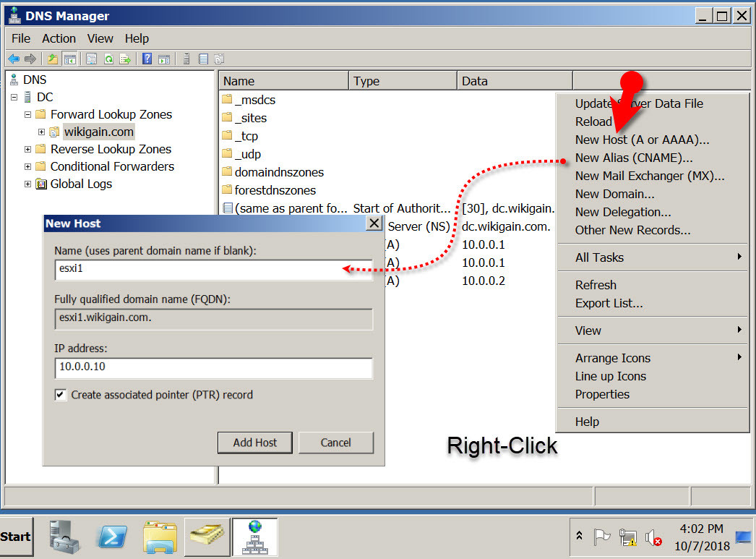Close the New Host dialog
The height and width of the screenshot is (559, 756).
(374, 223)
